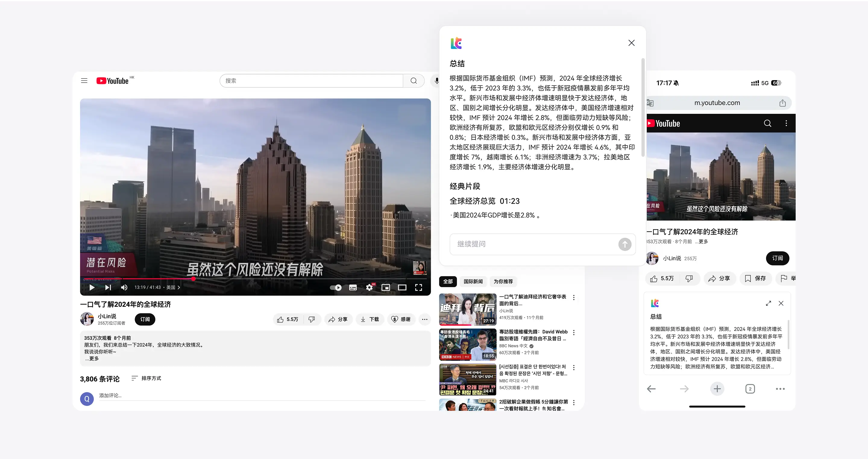This screenshot has width=868, height=459.
Task: Expand description with ...更多
Action: [x=92, y=359]
